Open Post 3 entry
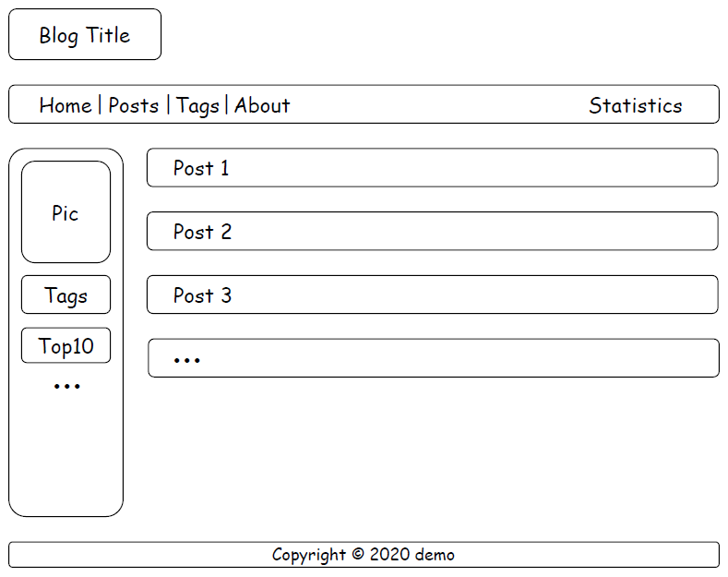The width and height of the screenshot is (728, 577). [x=432, y=295]
